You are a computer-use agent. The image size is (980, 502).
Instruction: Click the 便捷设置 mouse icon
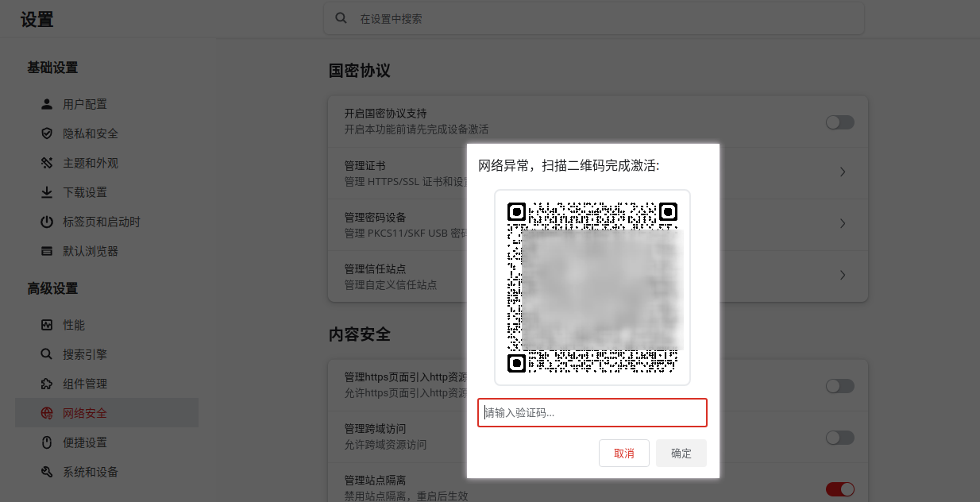(x=47, y=442)
